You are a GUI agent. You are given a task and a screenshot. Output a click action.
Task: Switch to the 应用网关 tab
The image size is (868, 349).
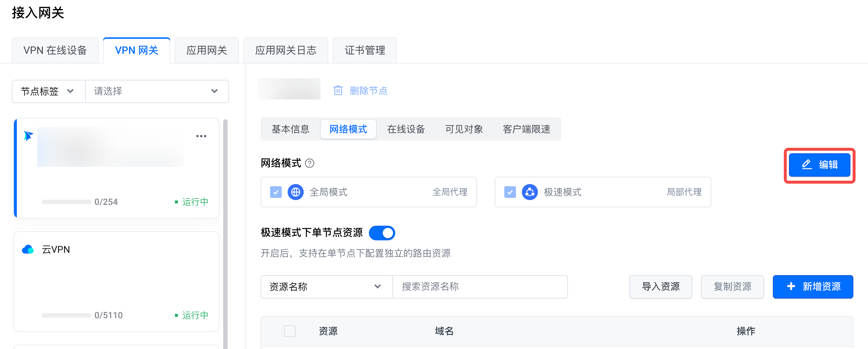(x=207, y=50)
